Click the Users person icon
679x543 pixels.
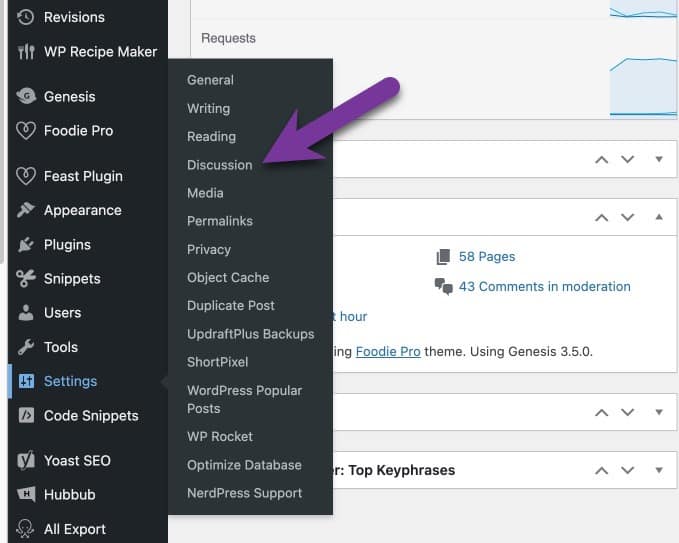26,312
